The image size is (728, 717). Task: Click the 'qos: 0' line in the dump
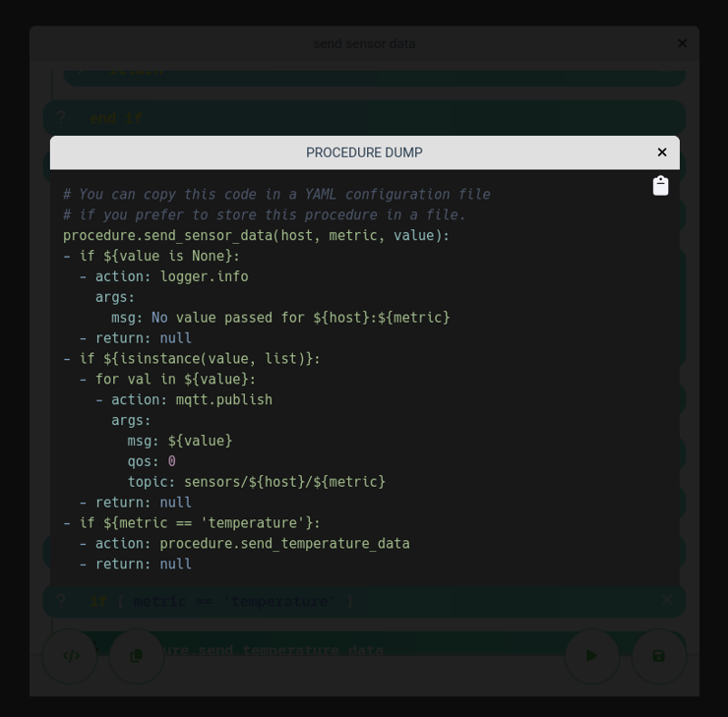pyautogui.click(x=152, y=461)
